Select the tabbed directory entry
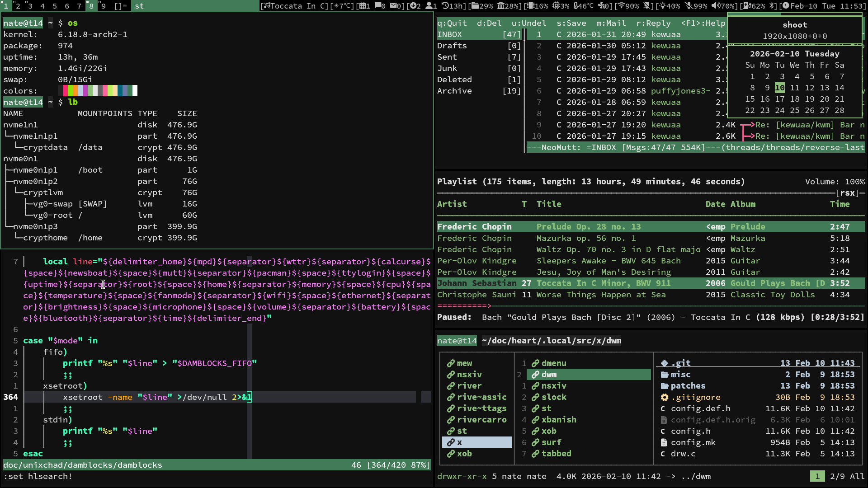Screen dimensions: 868x488 tap(589, 454)
